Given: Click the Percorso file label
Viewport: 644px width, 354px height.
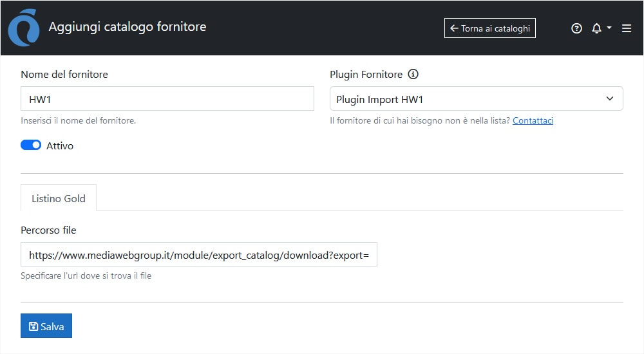Looking at the screenshot, I should [48, 230].
